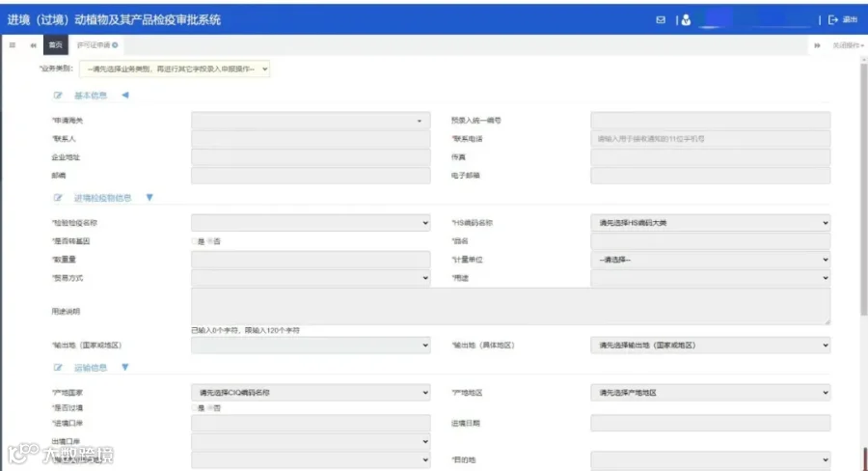
Task: Click the 联系电话 phone field
Action: click(x=710, y=139)
